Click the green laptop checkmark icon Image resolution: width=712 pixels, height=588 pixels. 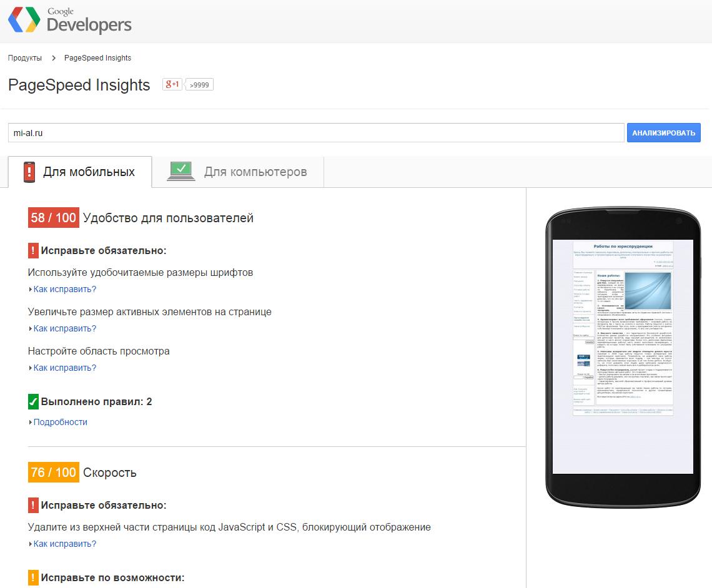(x=180, y=172)
